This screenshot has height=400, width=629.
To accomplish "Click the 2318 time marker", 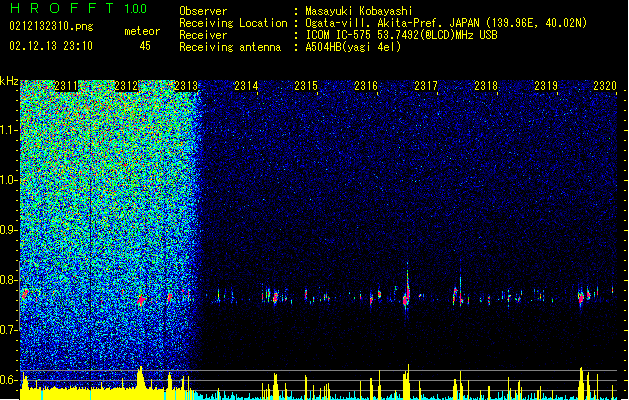I will [x=486, y=86].
